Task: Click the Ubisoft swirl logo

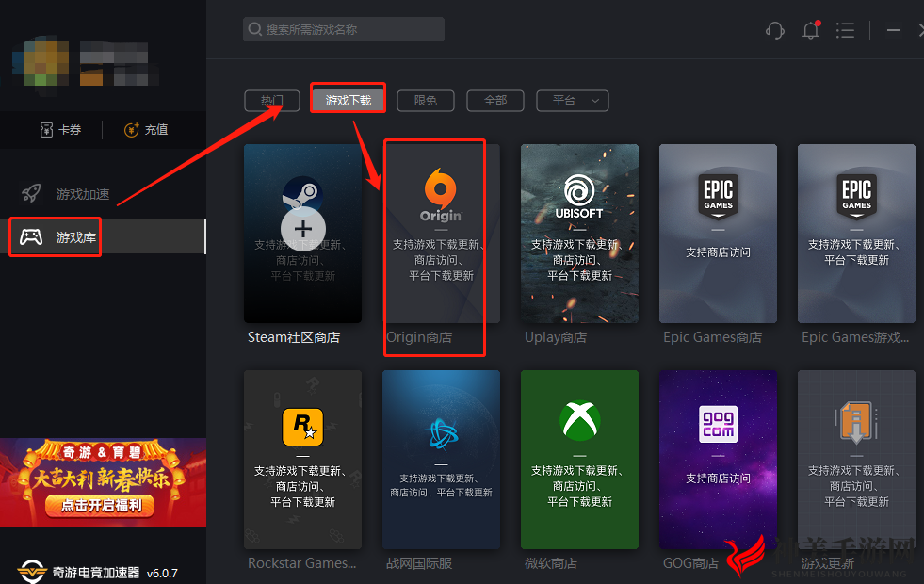Action: coord(579,190)
